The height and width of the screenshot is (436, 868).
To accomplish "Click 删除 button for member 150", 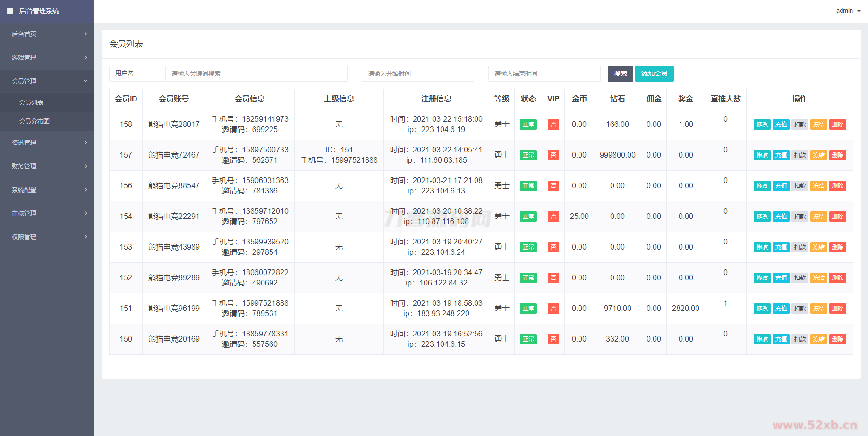I will point(837,339).
